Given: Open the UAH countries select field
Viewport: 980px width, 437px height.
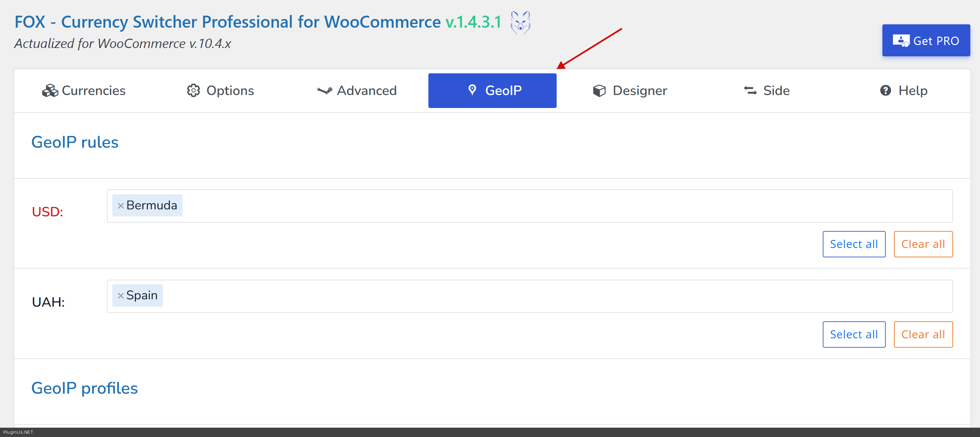Looking at the screenshot, I should click(533, 296).
